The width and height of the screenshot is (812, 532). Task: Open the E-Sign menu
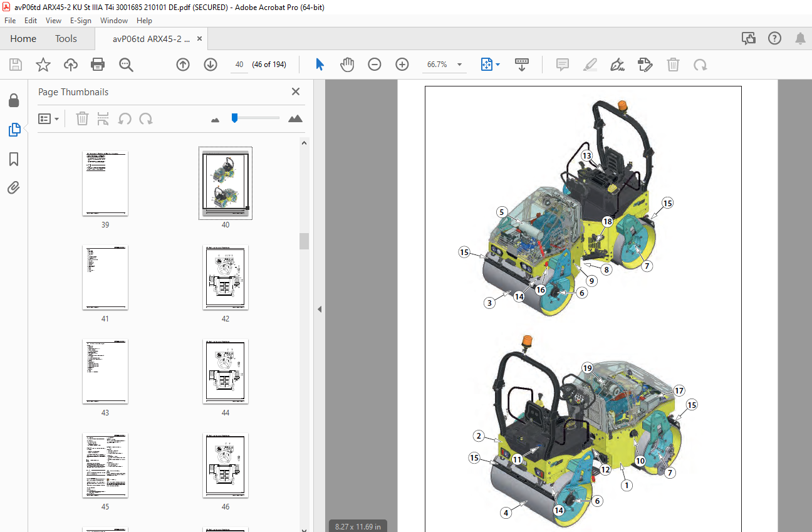(x=80, y=20)
